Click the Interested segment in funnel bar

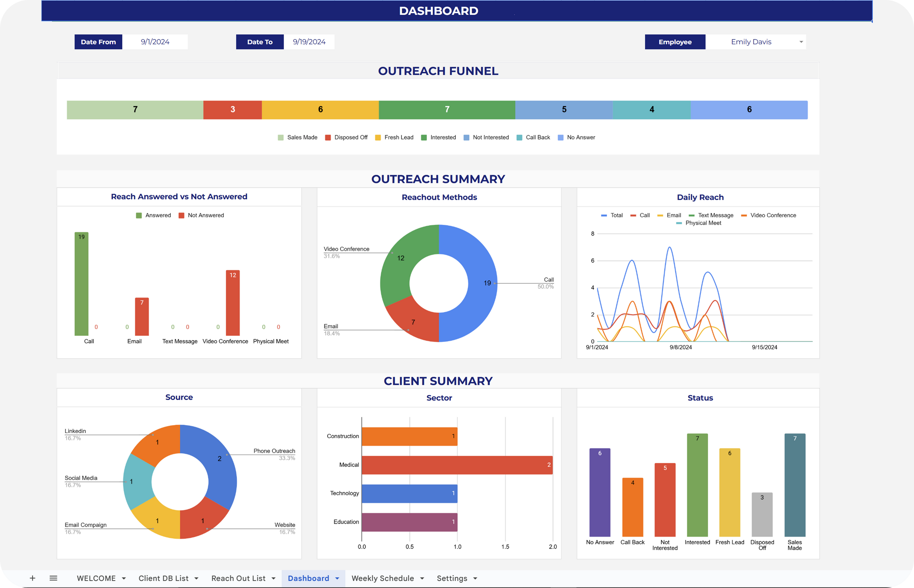point(447,110)
